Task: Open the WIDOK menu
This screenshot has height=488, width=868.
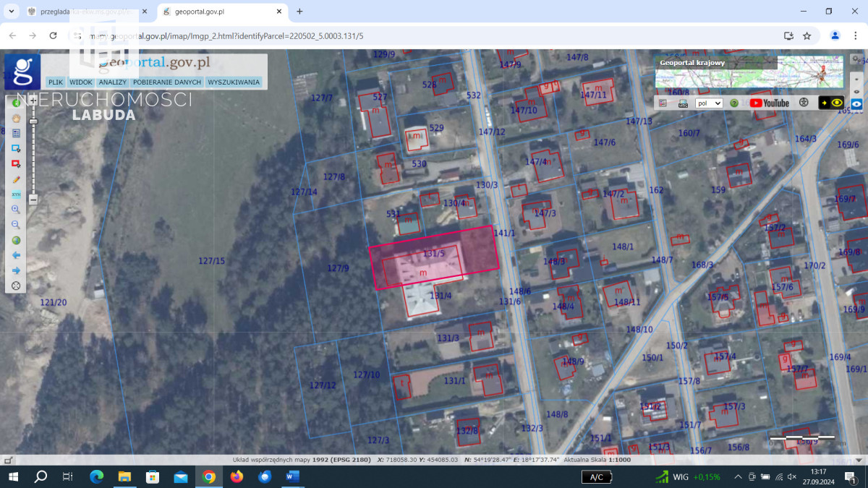Action: coord(81,82)
